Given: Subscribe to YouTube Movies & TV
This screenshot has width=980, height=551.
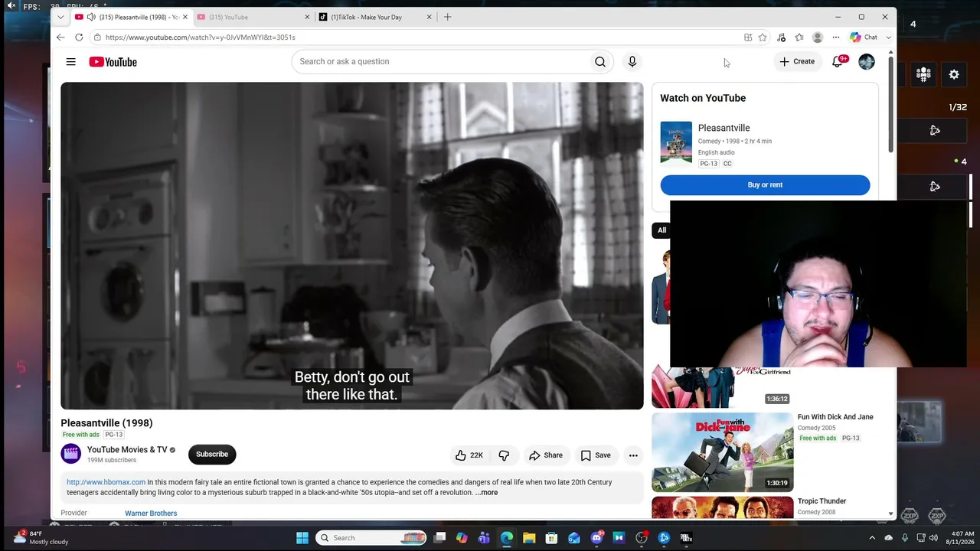Looking at the screenshot, I should pyautogui.click(x=212, y=455).
